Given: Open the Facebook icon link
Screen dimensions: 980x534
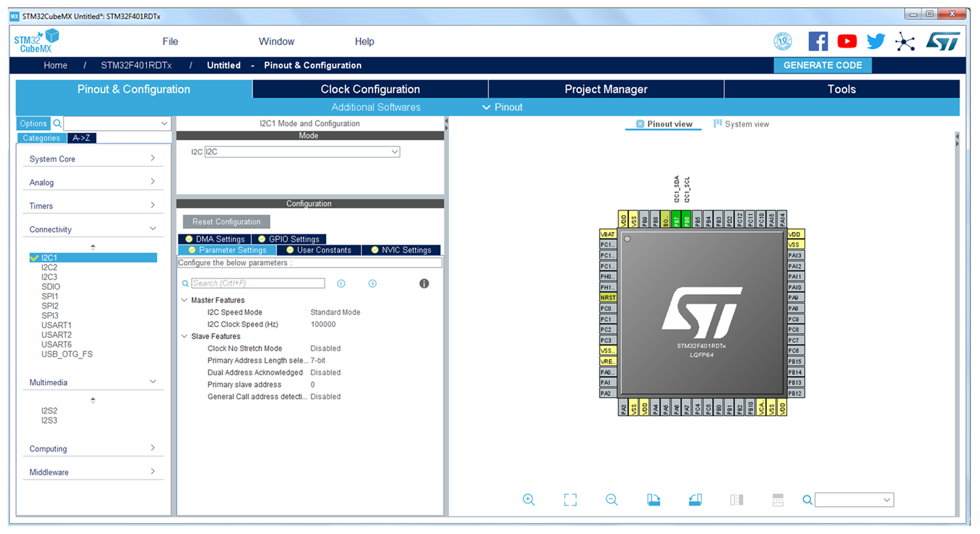Looking at the screenshot, I should 818,41.
